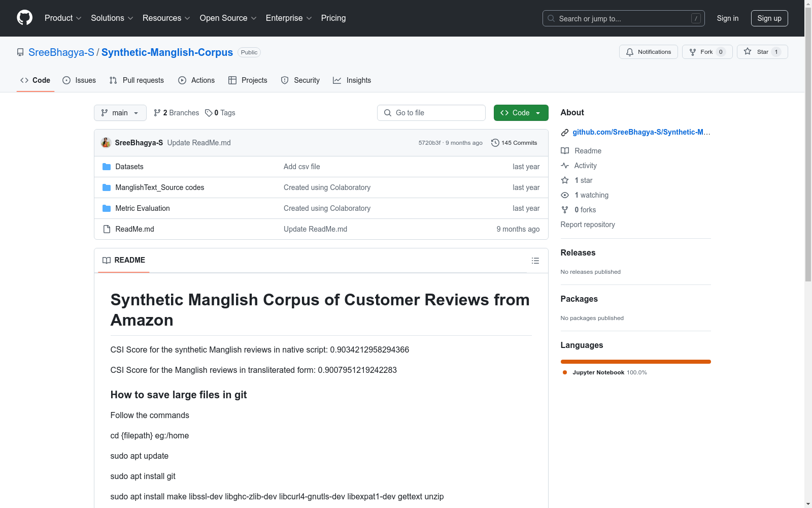Open the GitHub homepage logo
The height and width of the screenshot is (508, 812).
[24, 18]
